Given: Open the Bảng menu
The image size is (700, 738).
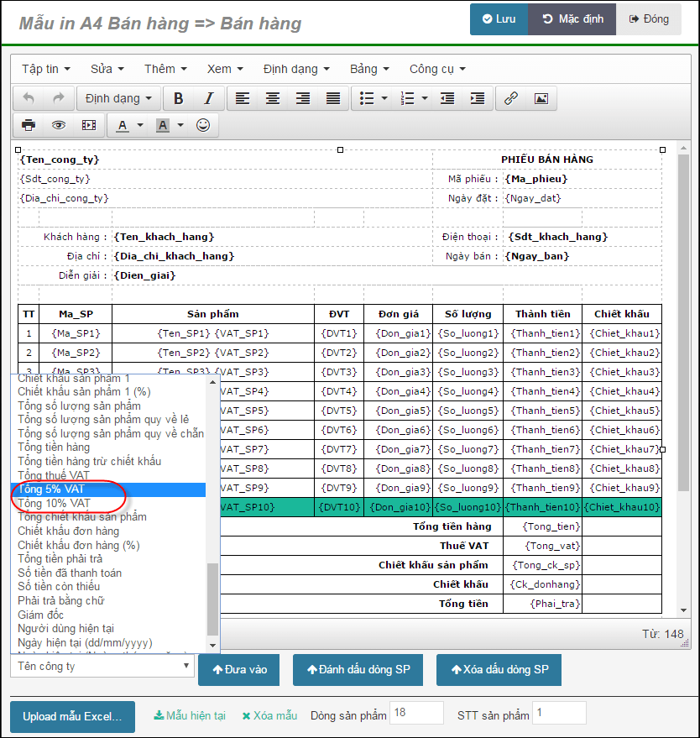Looking at the screenshot, I should [370, 69].
